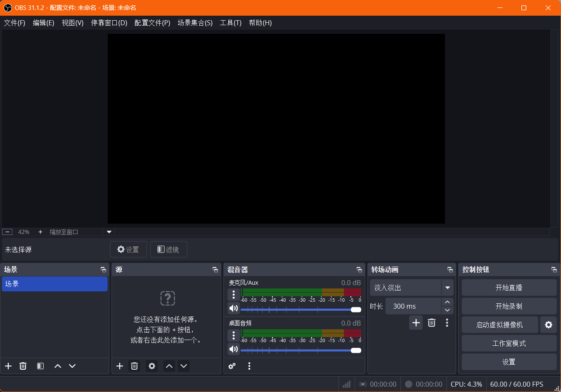Image resolution: width=561 pixels, height=392 pixels.
Task: Enable 工作室模式
Action: point(509,343)
